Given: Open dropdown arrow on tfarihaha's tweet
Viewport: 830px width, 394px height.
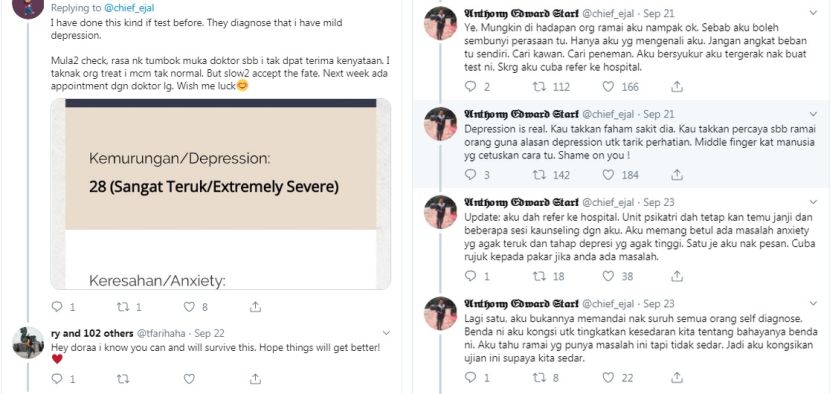Looking at the screenshot, I should pyautogui.click(x=386, y=333).
